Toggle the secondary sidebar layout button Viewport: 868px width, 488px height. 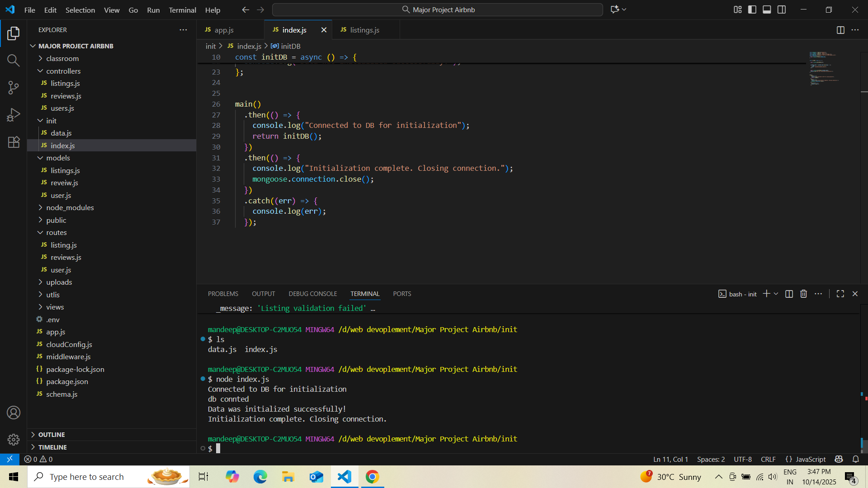782,9
